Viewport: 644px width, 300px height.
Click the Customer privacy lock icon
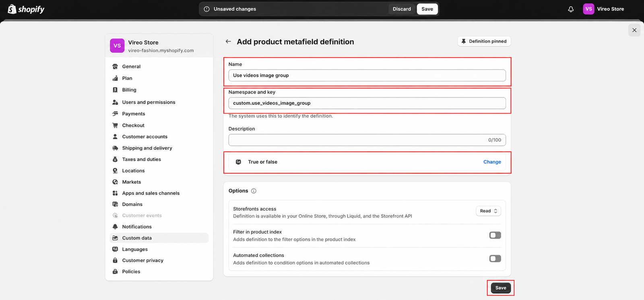(x=115, y=261)
